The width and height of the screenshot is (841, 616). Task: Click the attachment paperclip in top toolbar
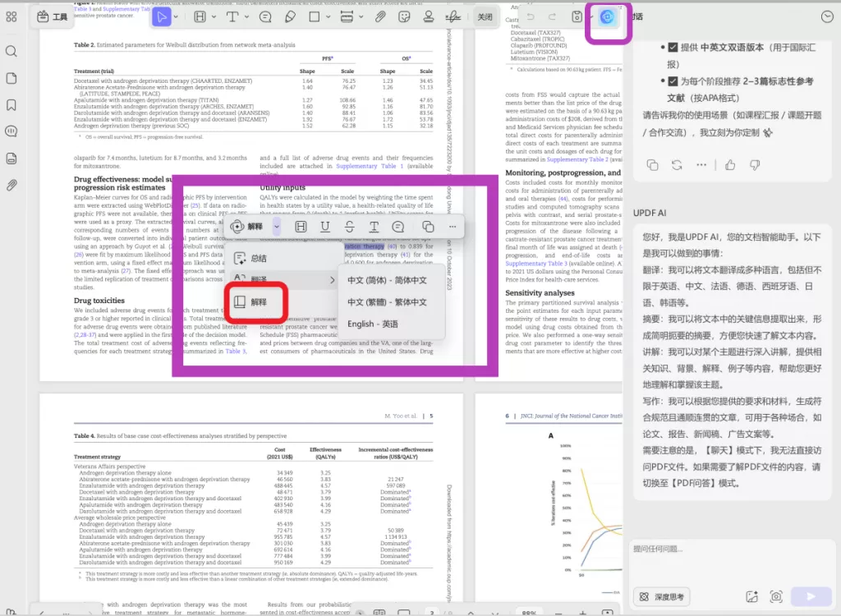coord(379,16)
